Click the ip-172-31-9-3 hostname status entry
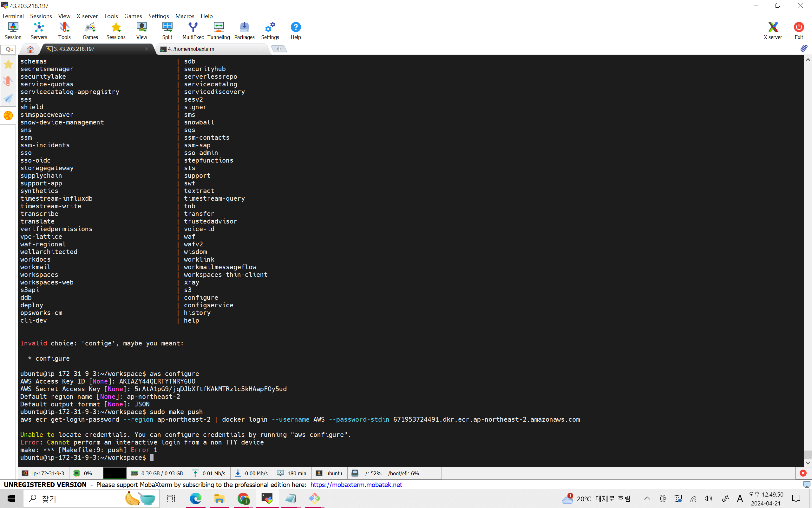 43,473
